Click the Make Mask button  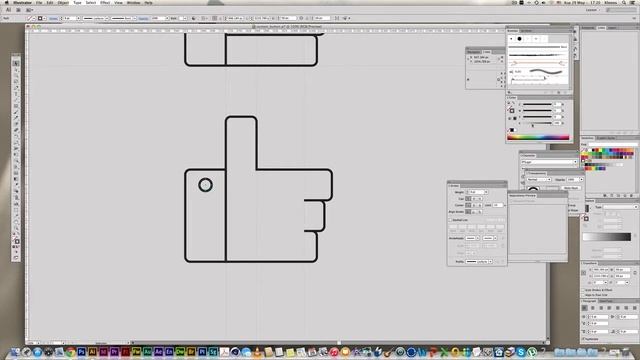coord(571,188)
